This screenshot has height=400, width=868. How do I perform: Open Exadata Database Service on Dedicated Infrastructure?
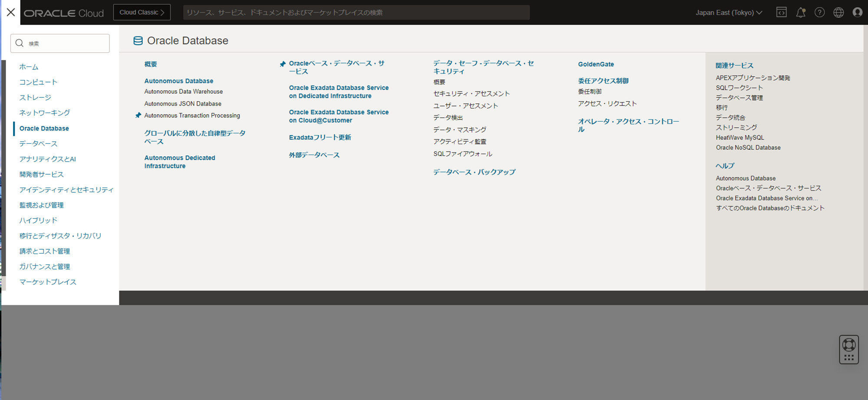click(339, 92)
